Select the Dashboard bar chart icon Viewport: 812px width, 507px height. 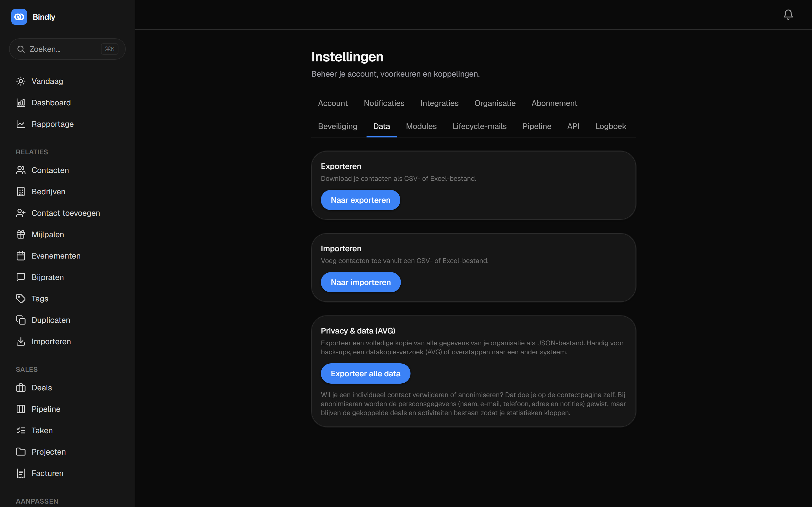[21, 103]
